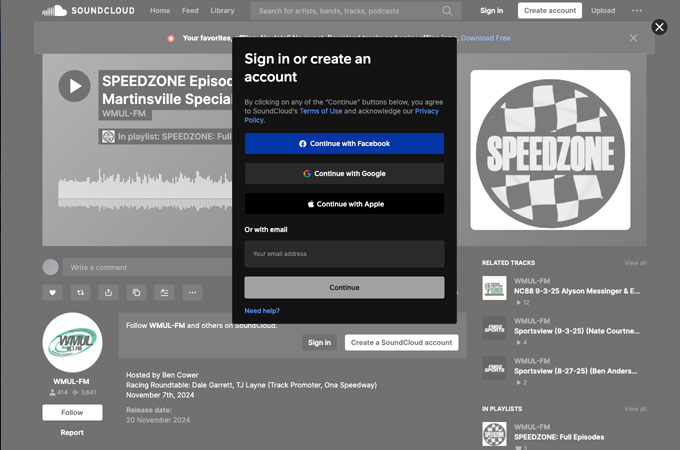View all in the In Playlists section
680x450 pixels.
(x=635, y=409)
